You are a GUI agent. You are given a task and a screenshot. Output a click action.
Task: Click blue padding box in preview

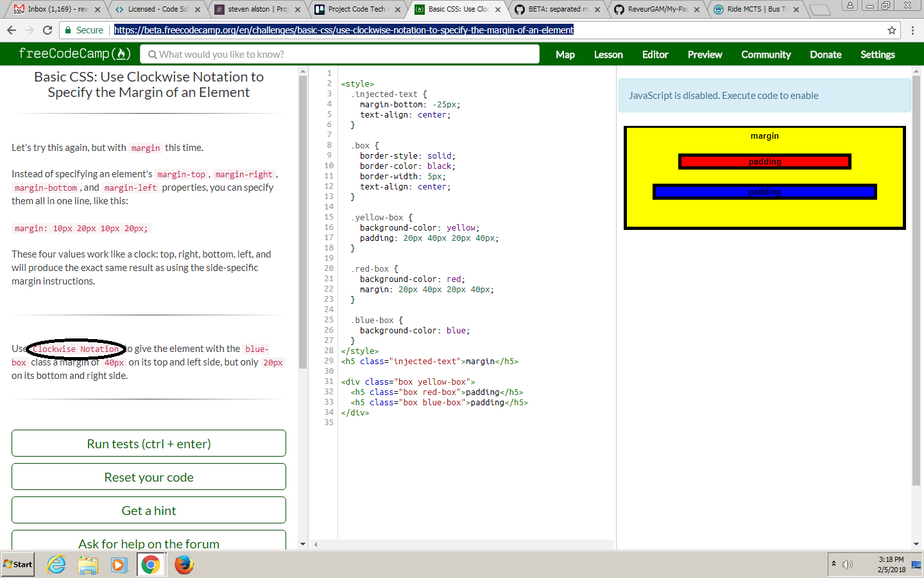tap(765, 191)
